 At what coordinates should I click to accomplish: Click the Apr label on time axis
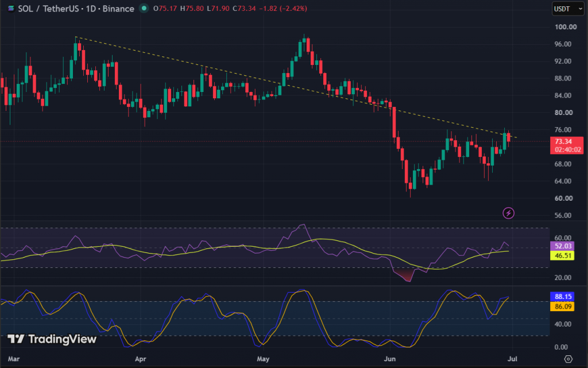click(140, 359)
